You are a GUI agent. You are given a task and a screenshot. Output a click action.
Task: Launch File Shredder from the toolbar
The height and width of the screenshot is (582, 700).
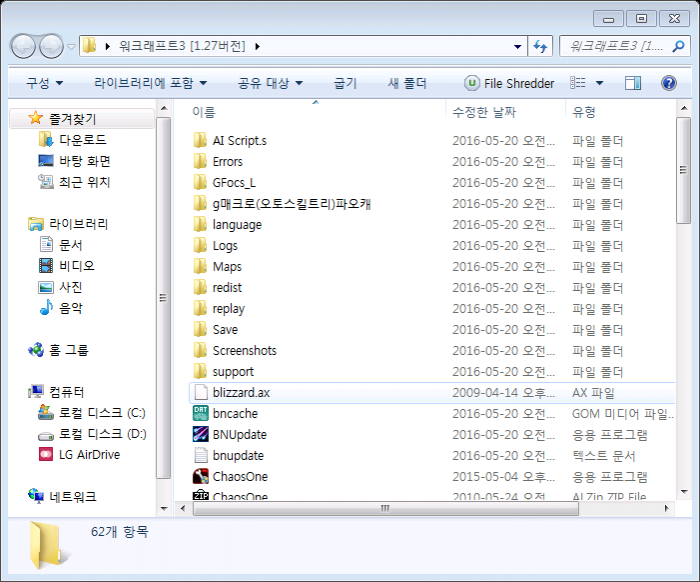tap(509, 83)
